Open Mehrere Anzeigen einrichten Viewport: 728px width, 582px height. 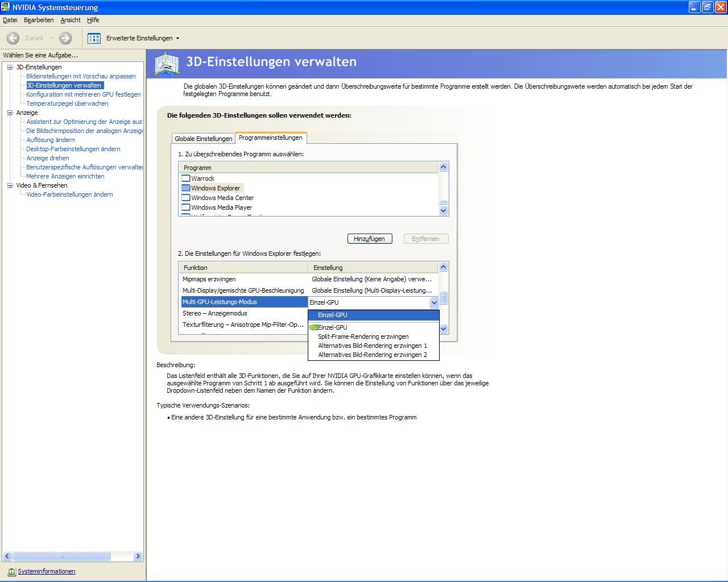tap(65, 176)
